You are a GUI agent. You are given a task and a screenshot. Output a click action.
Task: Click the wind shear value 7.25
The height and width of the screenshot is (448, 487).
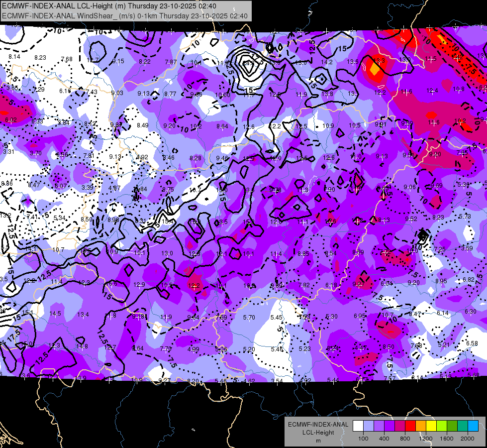440,249
